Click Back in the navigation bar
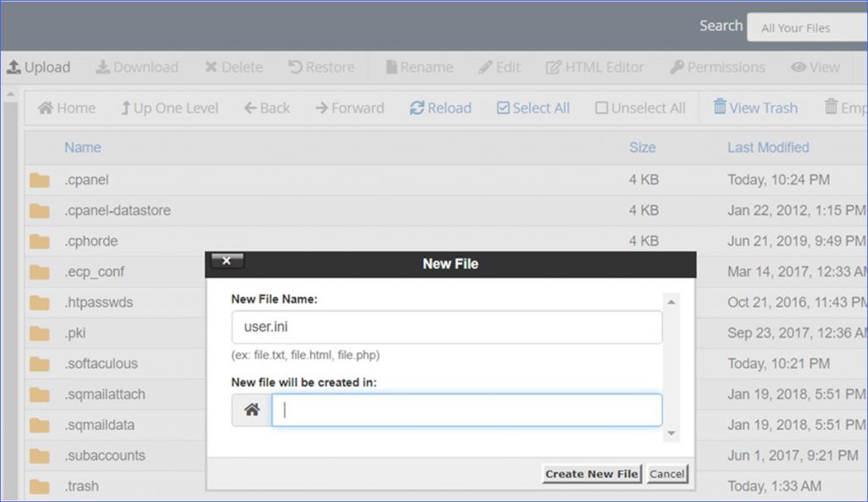868x502 pixels. coord(267,108)
